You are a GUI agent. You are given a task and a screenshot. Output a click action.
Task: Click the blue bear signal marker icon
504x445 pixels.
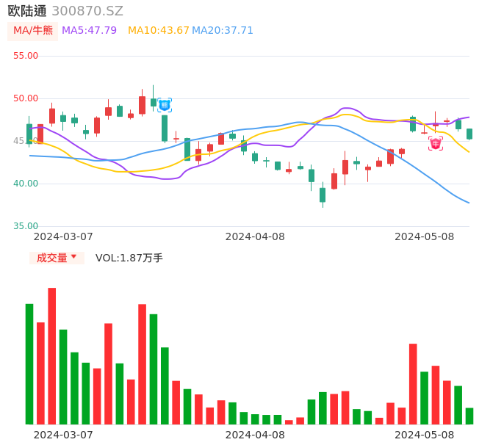(165, 105)
